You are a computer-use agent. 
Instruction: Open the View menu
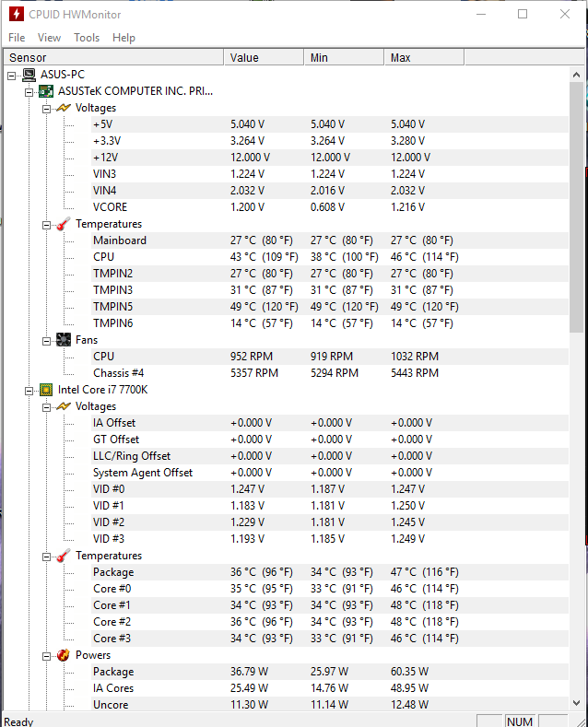click(x=49, y=38)
